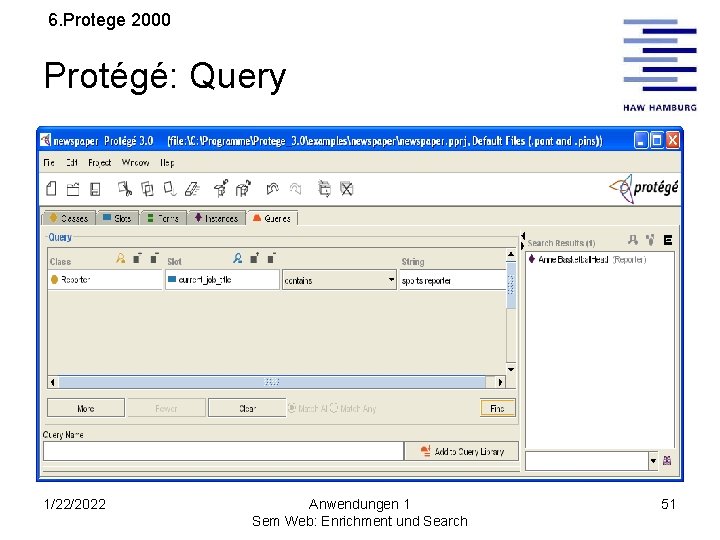Minimize the Protégé window
This screenshot has width=720, height=540.
(641, 140)
